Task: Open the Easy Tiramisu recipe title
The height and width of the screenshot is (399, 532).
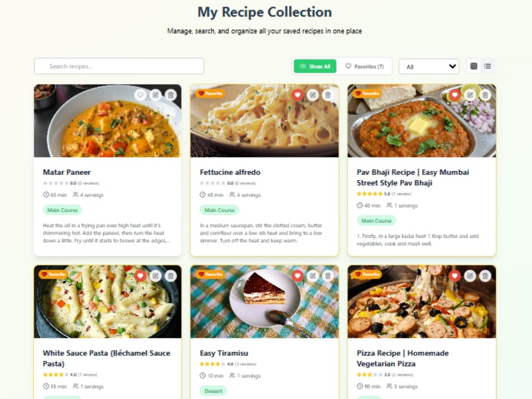Action: pyautogui.click(x=224, y=353)
